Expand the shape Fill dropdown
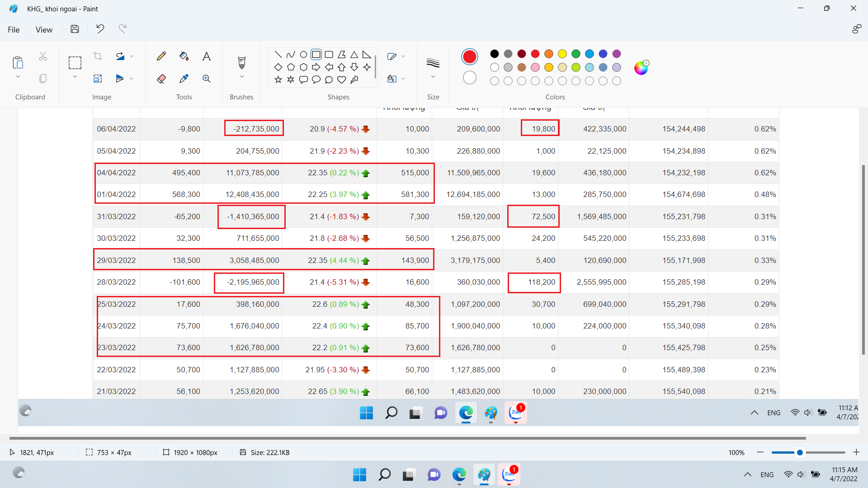The height and width of the screenshot is (488, 868). [x=403, y=79]
